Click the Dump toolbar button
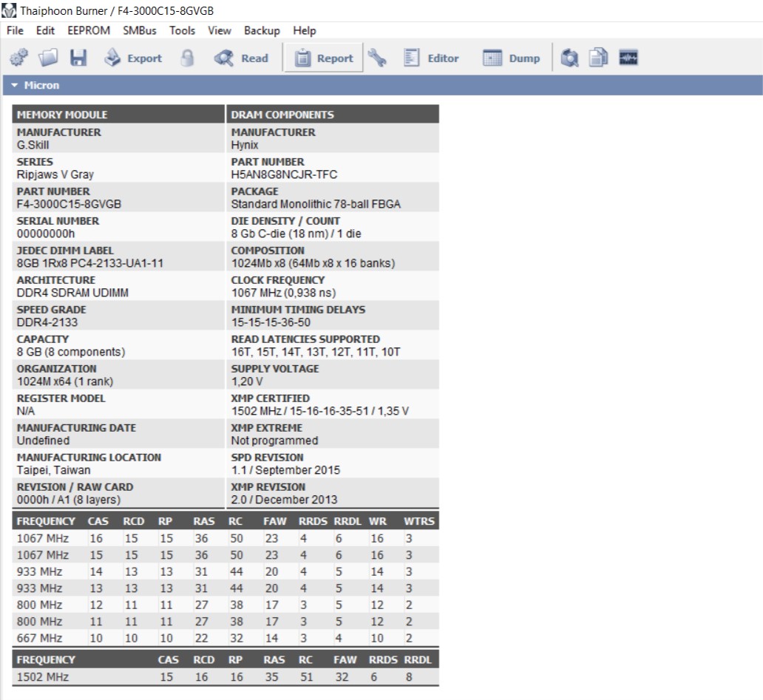 coord(511,58)
